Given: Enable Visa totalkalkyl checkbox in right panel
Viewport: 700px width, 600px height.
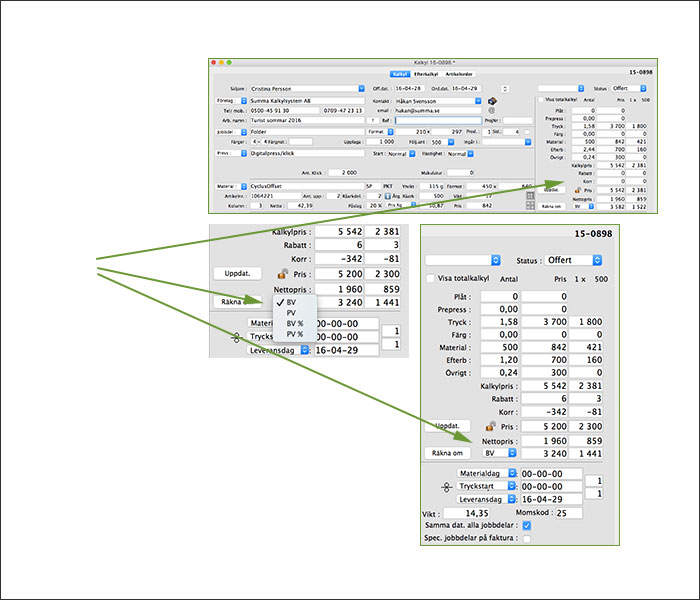Looking at the screenshot, I should pyautogui.click(x=430, y=278).
